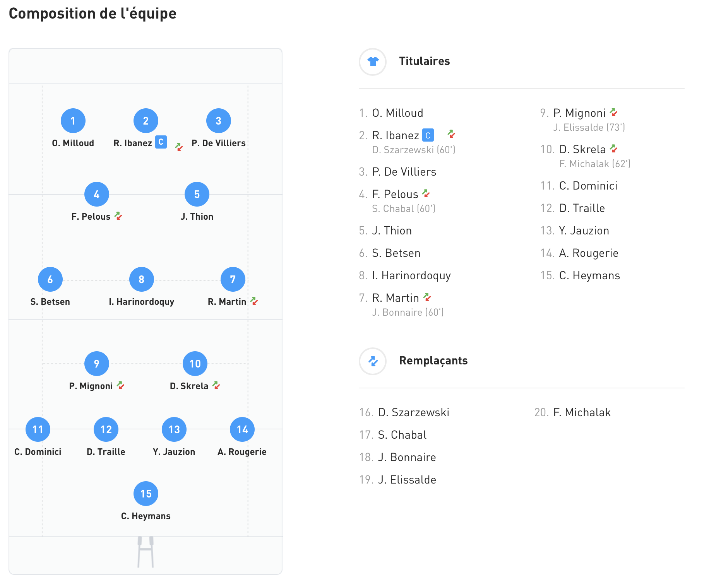
Task: Click number 10 circle for D. Skrela
Action: [195, 364]
